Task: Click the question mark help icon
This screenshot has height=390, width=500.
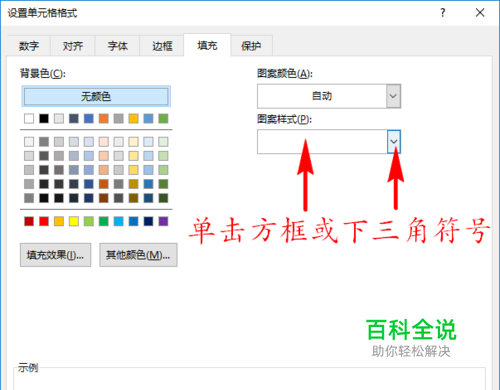Action: coord(443,13)
